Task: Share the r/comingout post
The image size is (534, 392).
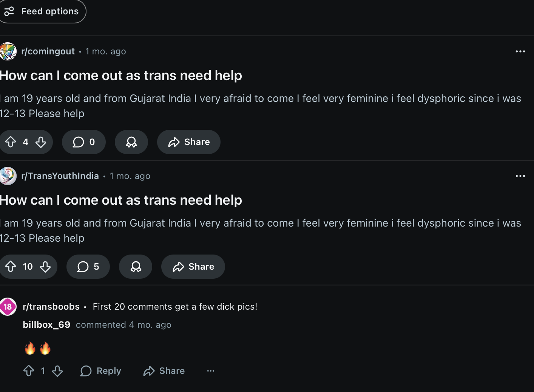Action: tap(189, 142)
